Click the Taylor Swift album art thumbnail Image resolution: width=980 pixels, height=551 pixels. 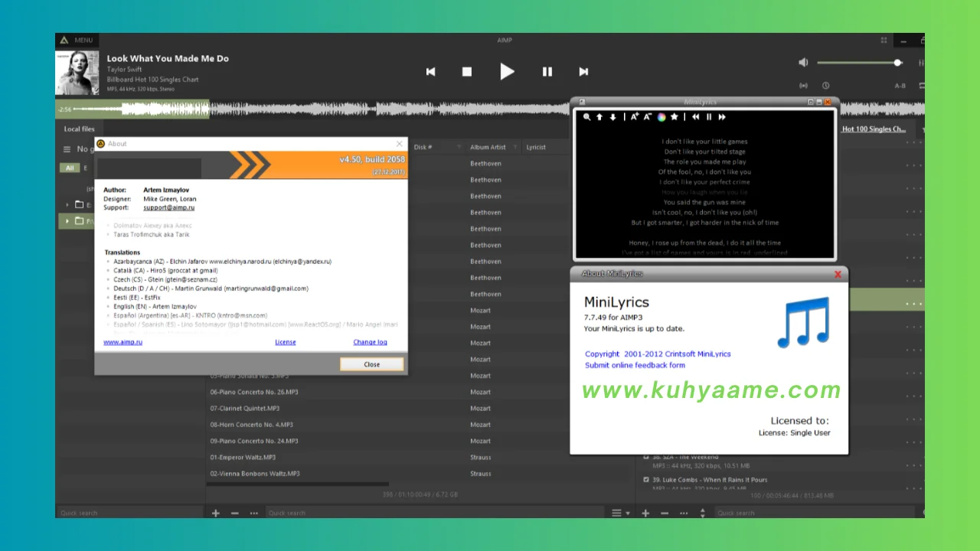pyautogui.click(x=77, y=73)
